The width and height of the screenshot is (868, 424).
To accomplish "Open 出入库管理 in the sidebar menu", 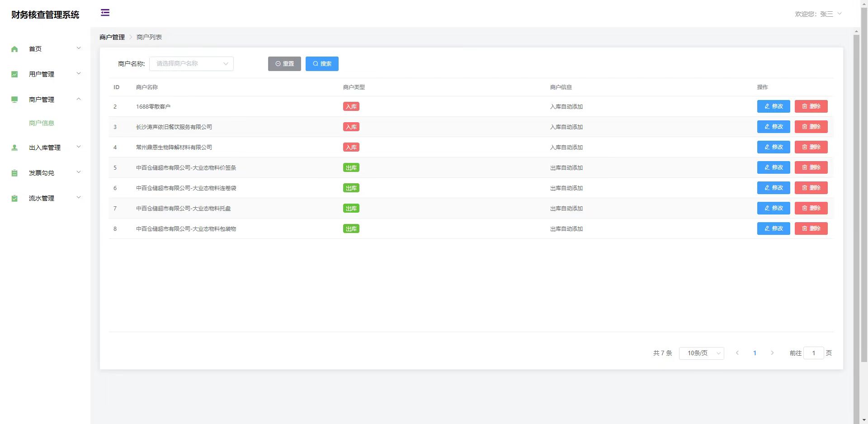I will pos(45,148).
